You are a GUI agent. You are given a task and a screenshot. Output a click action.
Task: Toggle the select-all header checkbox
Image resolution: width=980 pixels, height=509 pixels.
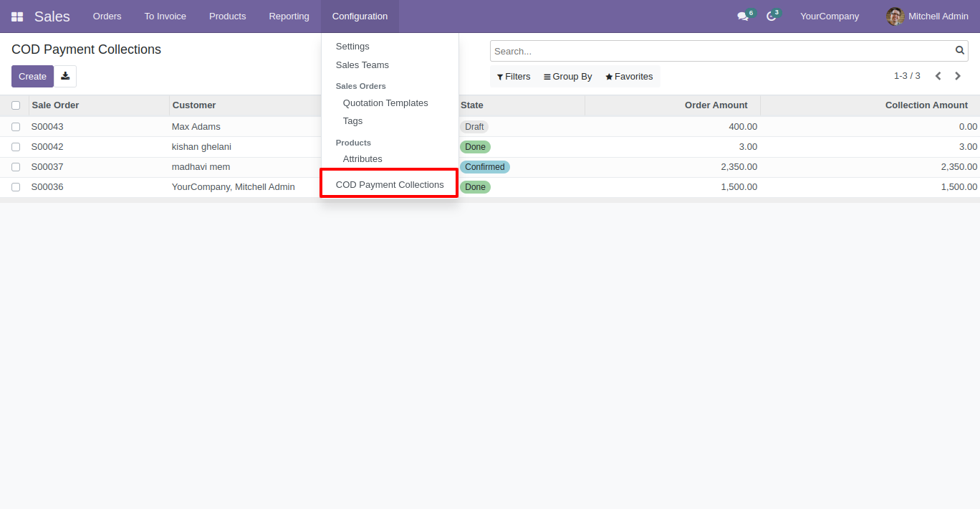click(x=16, y=105)
